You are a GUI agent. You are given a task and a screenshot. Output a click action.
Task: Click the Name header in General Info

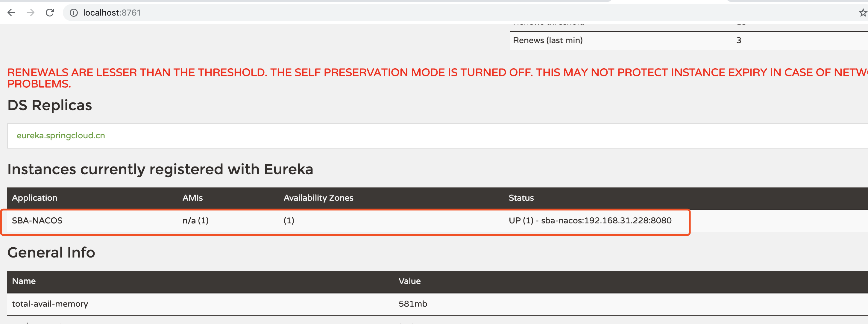point(24,281)
